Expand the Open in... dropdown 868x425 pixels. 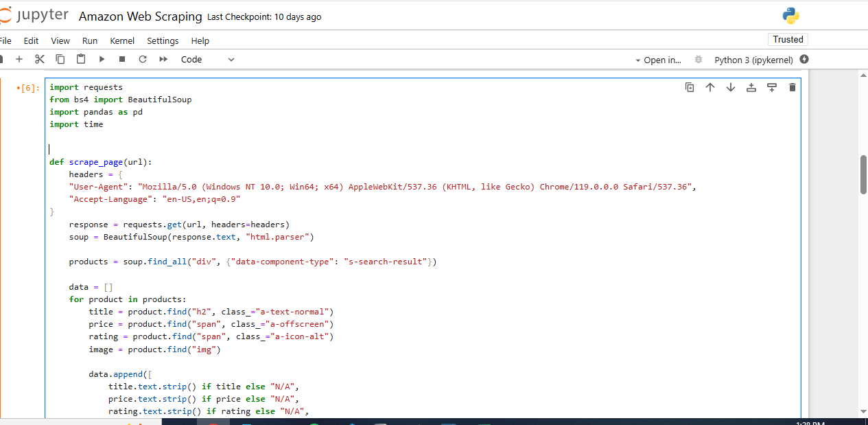[658, 60]
